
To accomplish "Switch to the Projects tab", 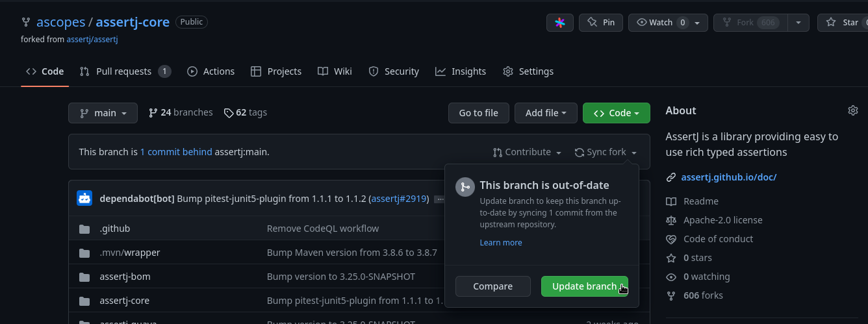I will pos(276,71).
